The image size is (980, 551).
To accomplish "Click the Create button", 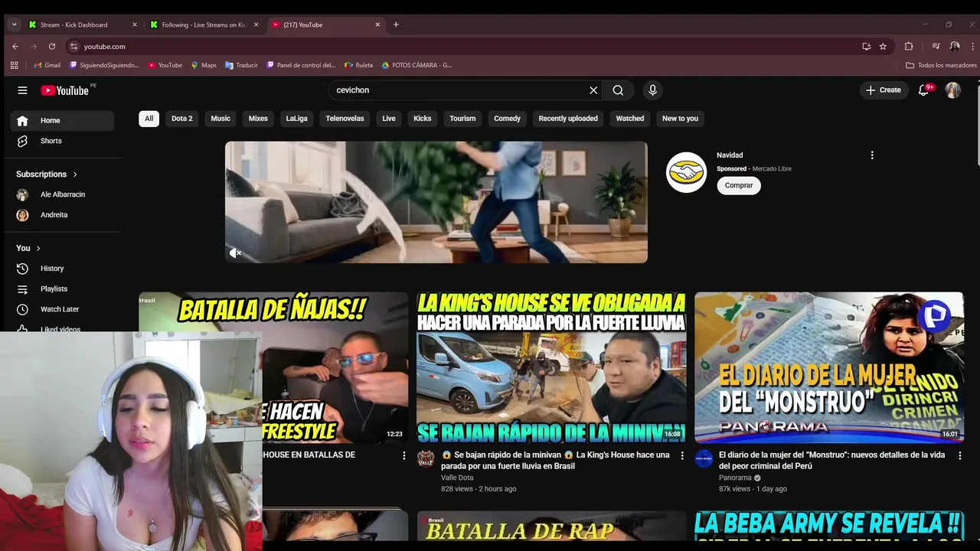I will coord(883,90).
